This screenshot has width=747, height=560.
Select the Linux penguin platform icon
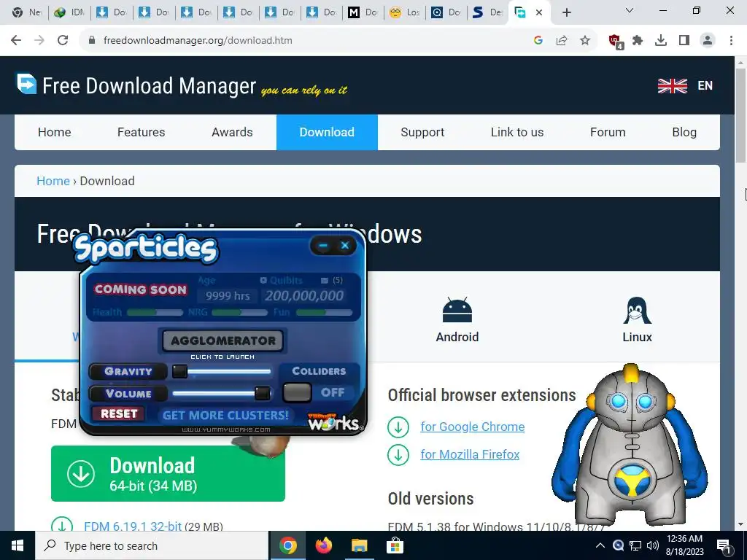coord(637,311)
